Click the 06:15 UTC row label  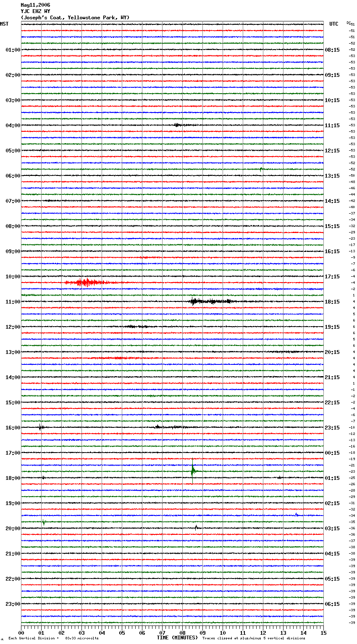point(332,604)
